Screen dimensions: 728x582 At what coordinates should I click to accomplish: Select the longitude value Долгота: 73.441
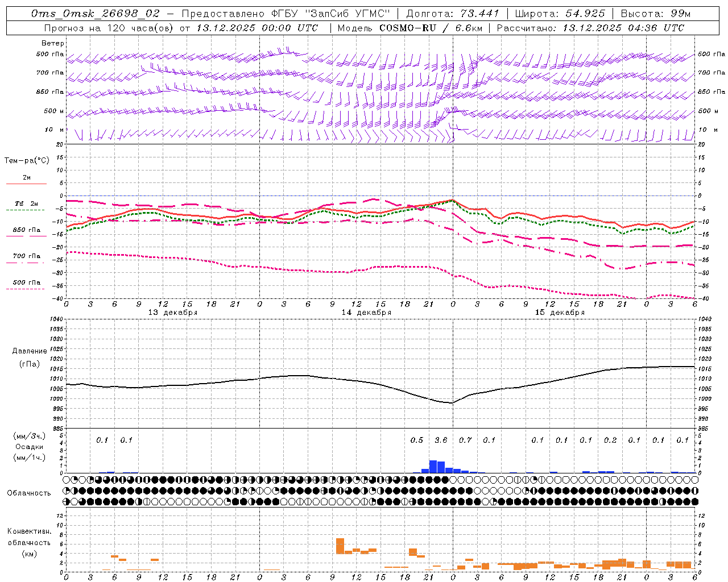[452, 14]
